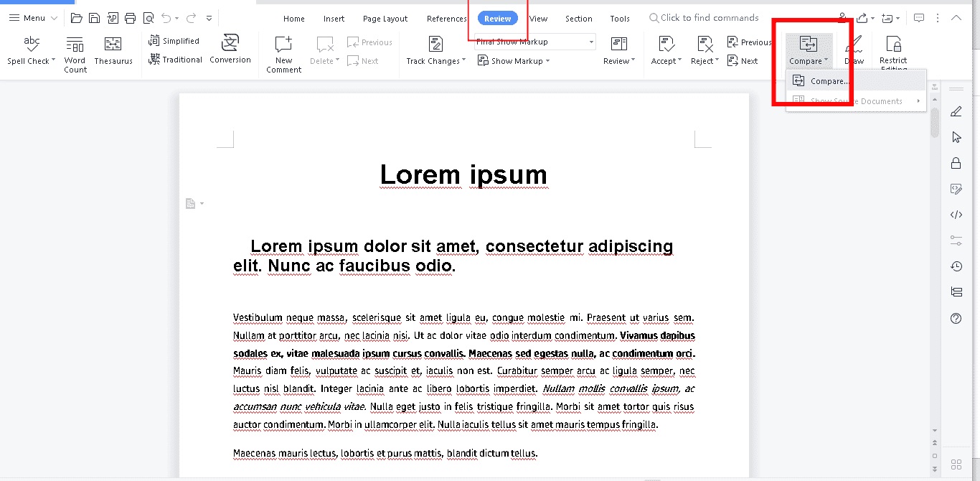Switch to the View tab
980x481 pixels.
tap(538, 19)
